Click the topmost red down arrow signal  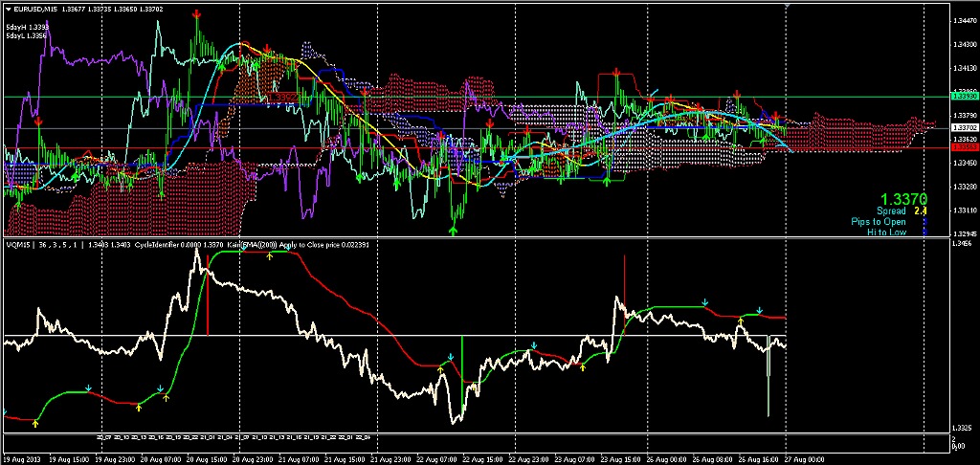196,14
